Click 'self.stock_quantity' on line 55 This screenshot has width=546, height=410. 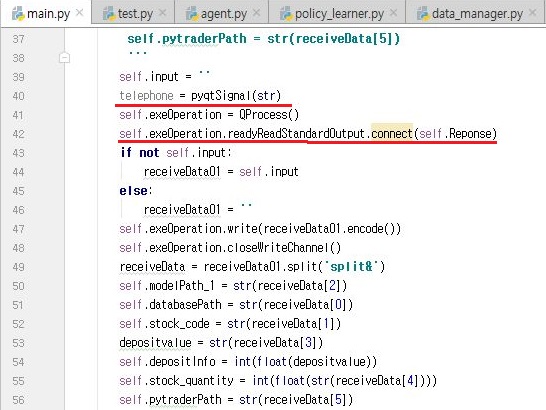pos(176,381)
